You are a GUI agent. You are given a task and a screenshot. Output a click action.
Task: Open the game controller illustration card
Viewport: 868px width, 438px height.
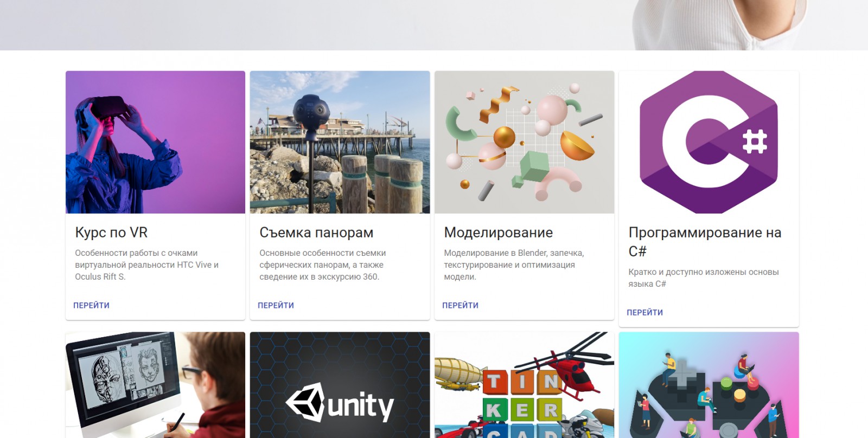coord(709,385)
